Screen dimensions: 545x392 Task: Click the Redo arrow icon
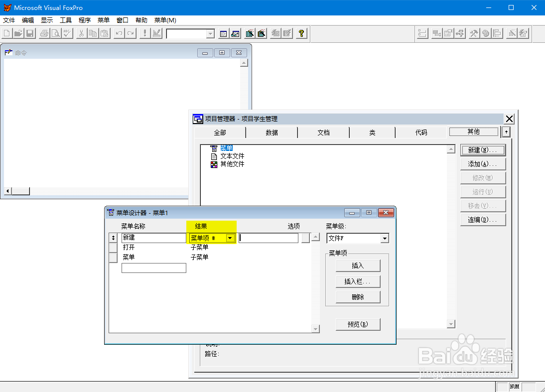tap(131, 33)
